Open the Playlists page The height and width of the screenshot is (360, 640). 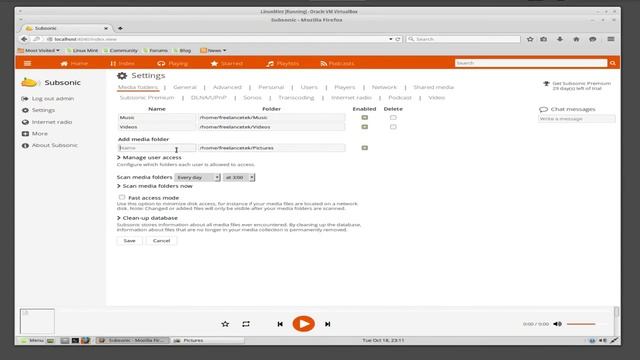[x=282, y=64]
